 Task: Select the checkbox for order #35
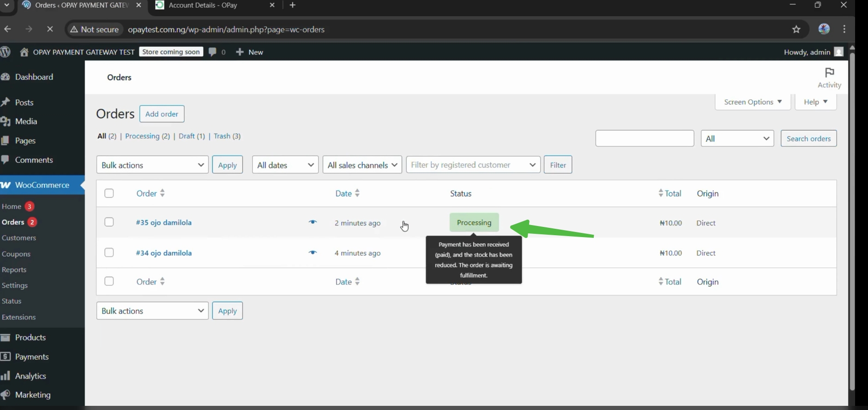109,222
